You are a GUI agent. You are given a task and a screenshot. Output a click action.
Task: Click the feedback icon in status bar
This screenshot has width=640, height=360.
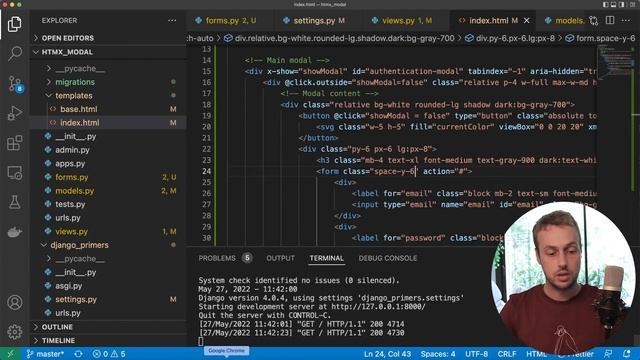click(608, 354)
